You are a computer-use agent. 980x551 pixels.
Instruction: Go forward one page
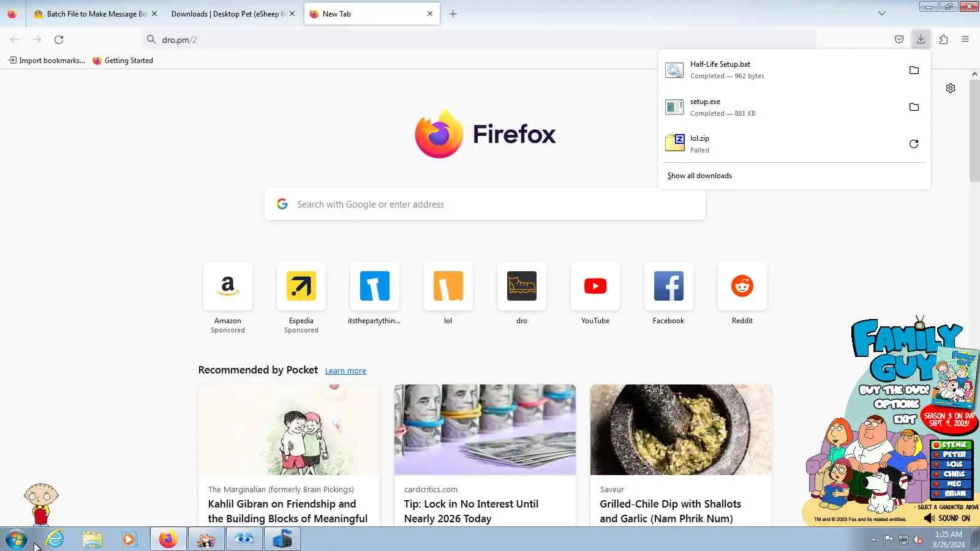click(37, 39)
